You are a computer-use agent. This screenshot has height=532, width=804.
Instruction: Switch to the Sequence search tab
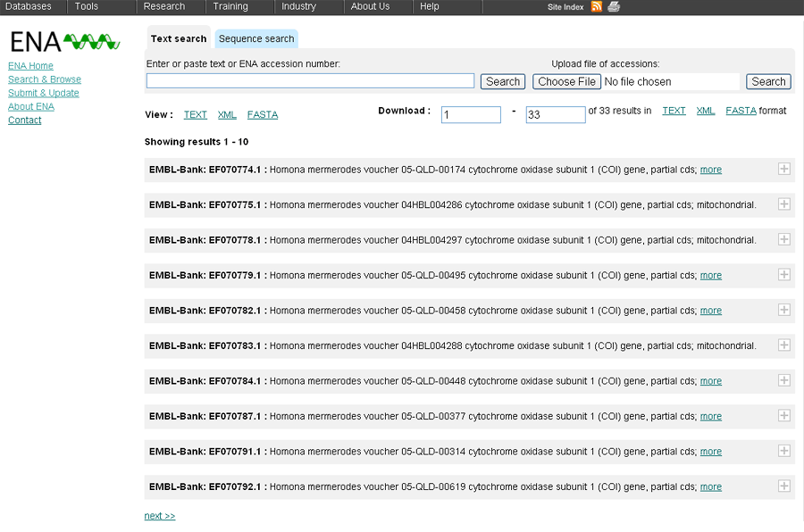click(x=256, y=39)
